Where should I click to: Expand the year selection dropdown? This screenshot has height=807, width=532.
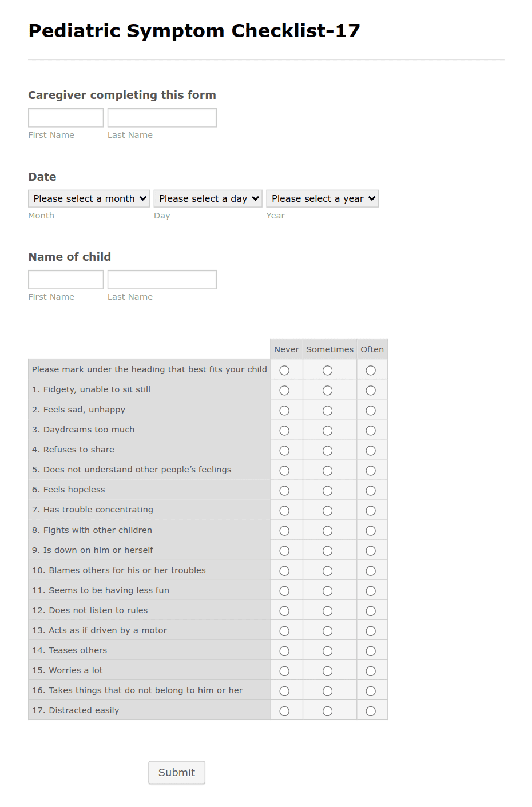coord(322,198)
